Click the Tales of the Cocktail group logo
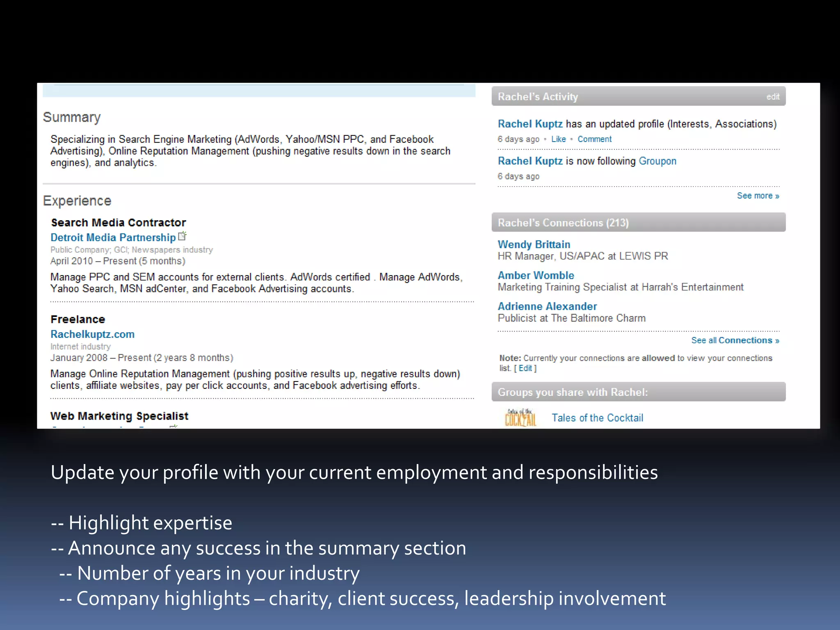 pyautogui.click(x=520, y=418)
